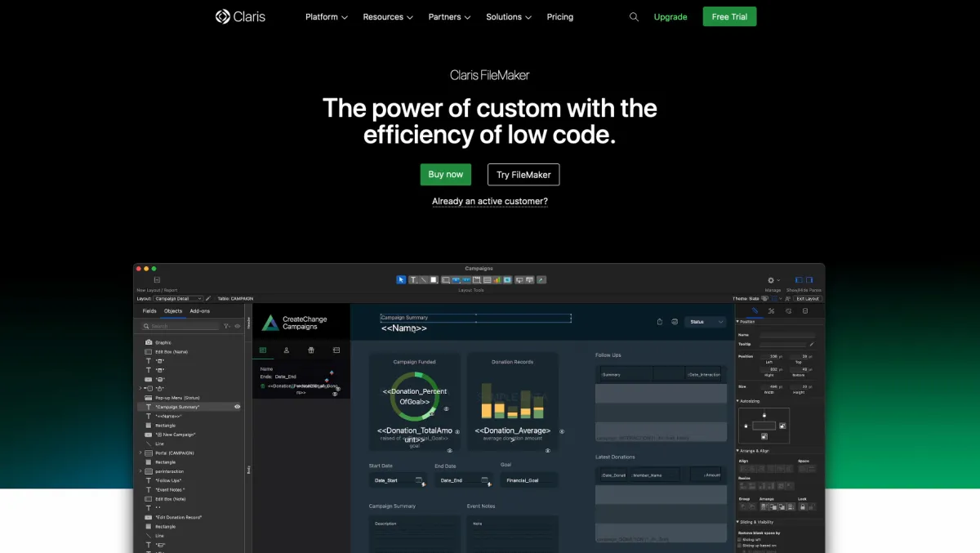Click the calendar icon in Date_Start field

(419, 480)
